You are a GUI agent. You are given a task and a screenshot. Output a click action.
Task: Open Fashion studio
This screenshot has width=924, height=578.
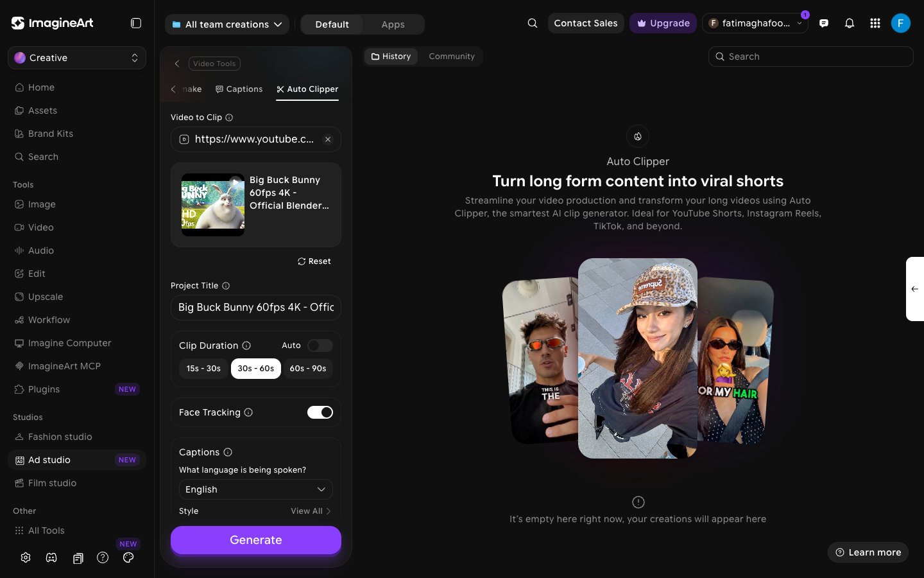(x=77, y=437)
